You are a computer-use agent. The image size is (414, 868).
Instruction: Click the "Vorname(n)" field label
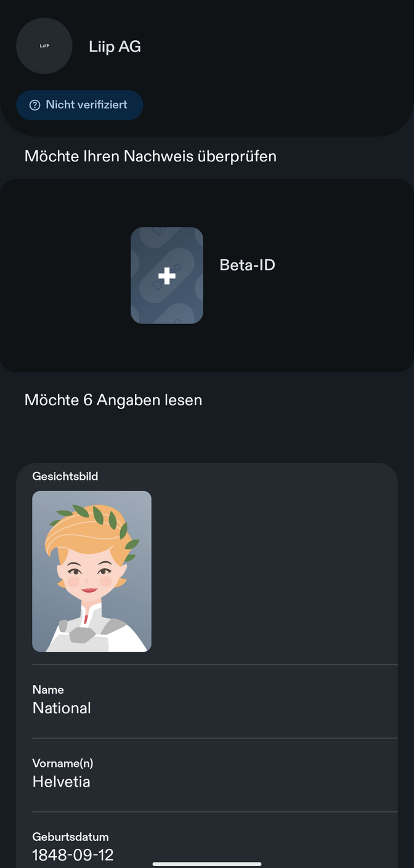point(63,764)
